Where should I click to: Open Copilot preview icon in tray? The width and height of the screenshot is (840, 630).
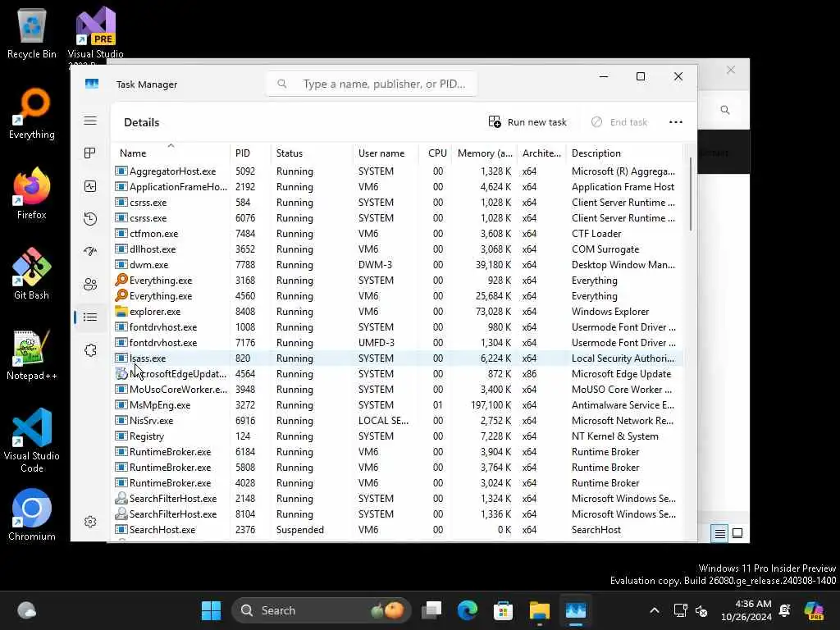pyautogui.click(x=814, y=610)
